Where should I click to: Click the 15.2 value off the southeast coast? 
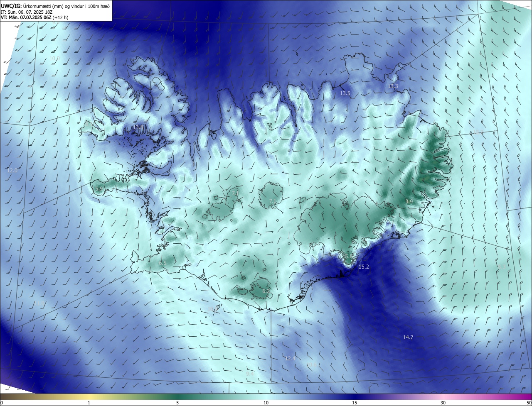[x=364, y=267]
